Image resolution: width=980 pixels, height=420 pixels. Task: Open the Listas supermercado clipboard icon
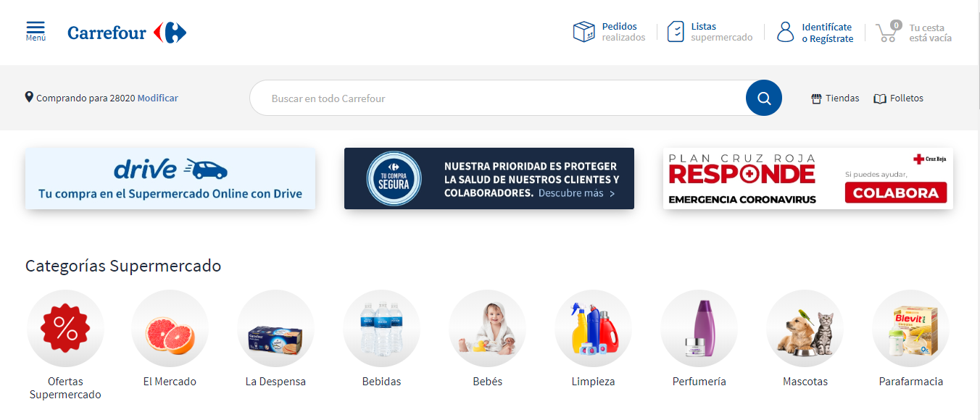675,32
